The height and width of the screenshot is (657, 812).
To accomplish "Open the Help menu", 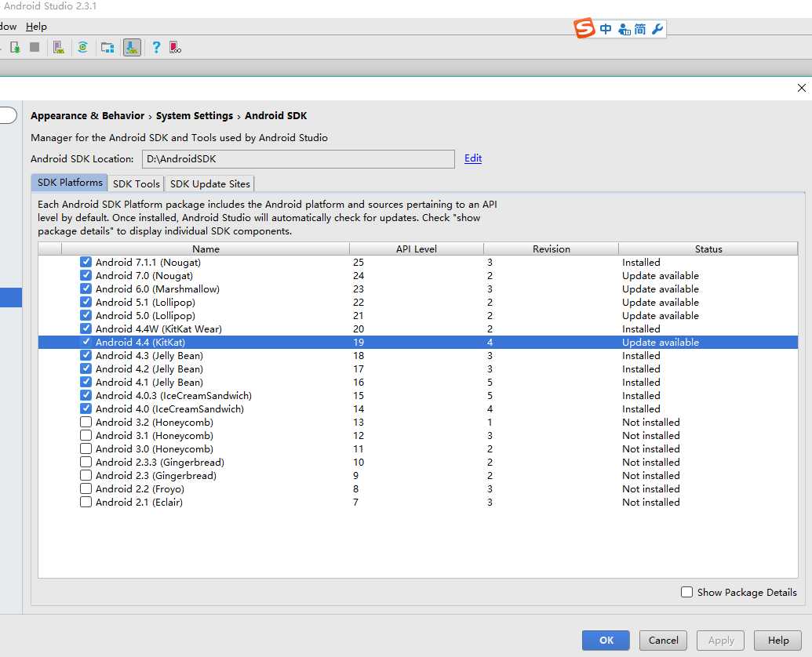I will point(36,27).
